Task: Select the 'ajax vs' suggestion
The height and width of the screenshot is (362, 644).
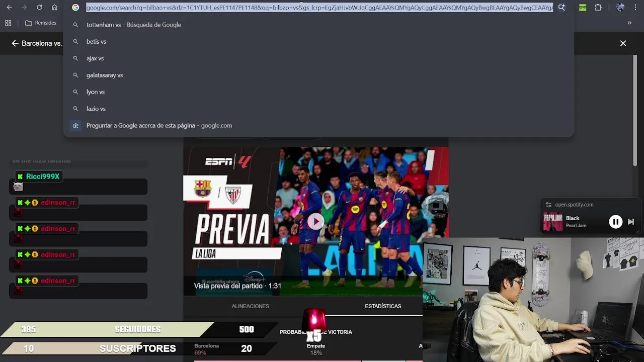Action: click(x=318, y=58)
